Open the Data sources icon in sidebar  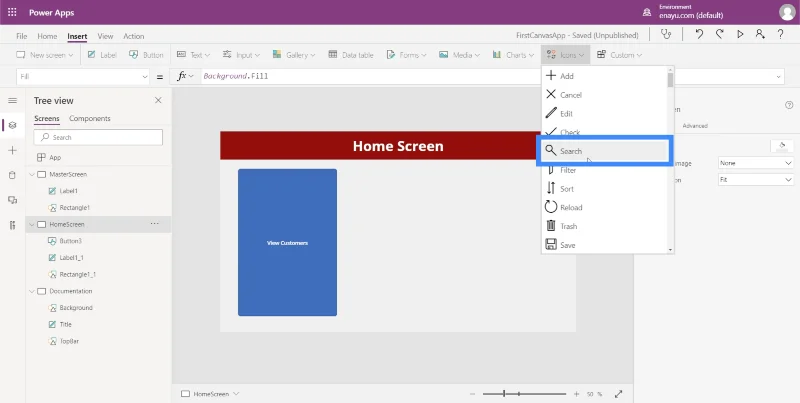click(x=12, y=175)
